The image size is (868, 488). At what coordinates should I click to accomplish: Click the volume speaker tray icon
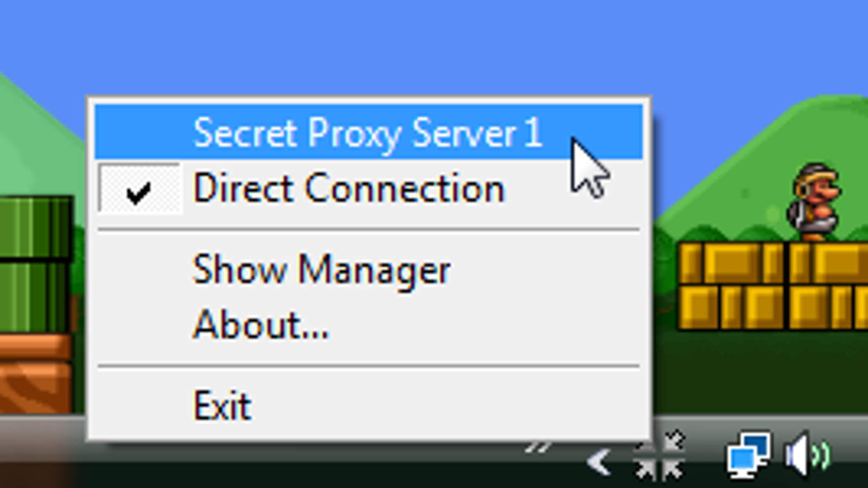(808, 454)
